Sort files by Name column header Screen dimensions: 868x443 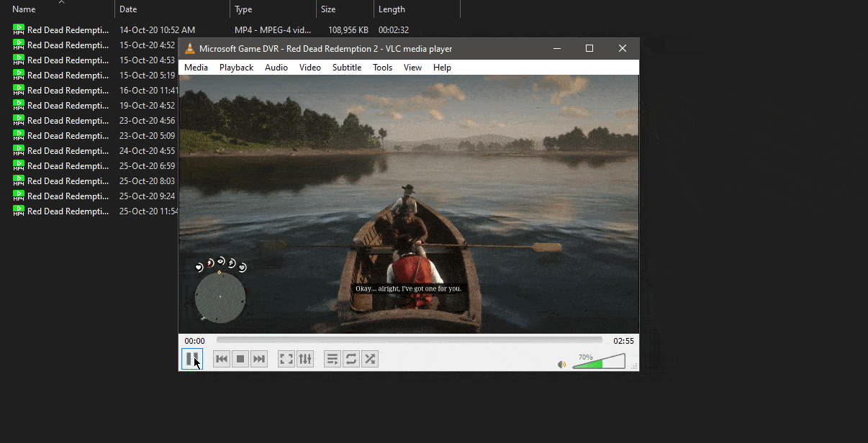click(x=24, y=9)
